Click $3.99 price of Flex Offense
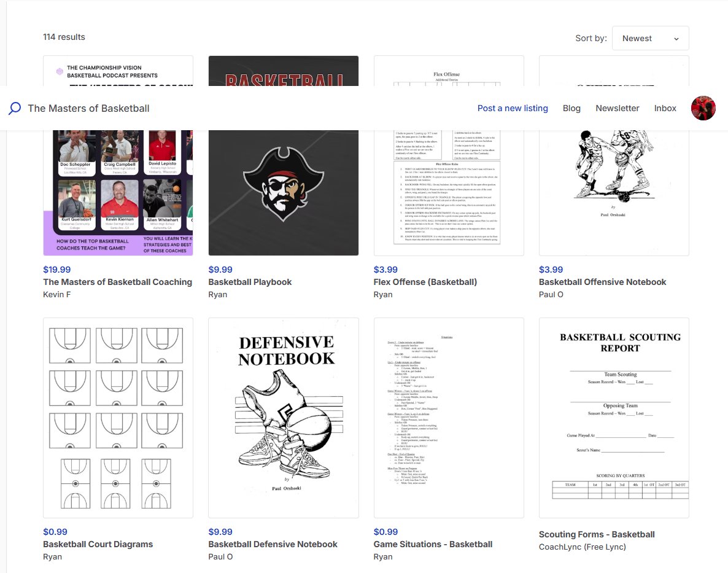The image size is (728, 573). pos(385,270)
